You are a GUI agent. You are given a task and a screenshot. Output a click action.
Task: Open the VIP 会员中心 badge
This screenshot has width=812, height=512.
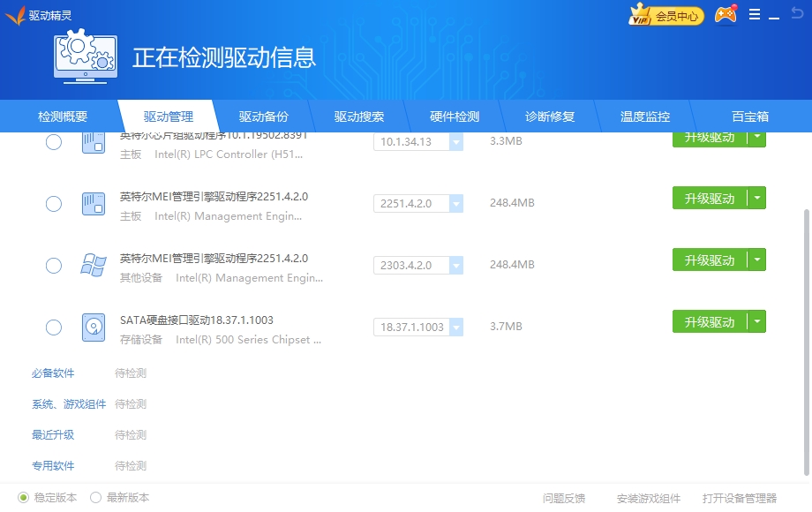pos(666,16)
